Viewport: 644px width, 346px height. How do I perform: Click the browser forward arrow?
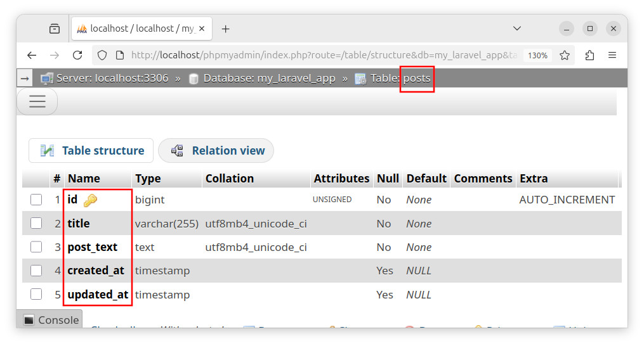coord(54,55)
